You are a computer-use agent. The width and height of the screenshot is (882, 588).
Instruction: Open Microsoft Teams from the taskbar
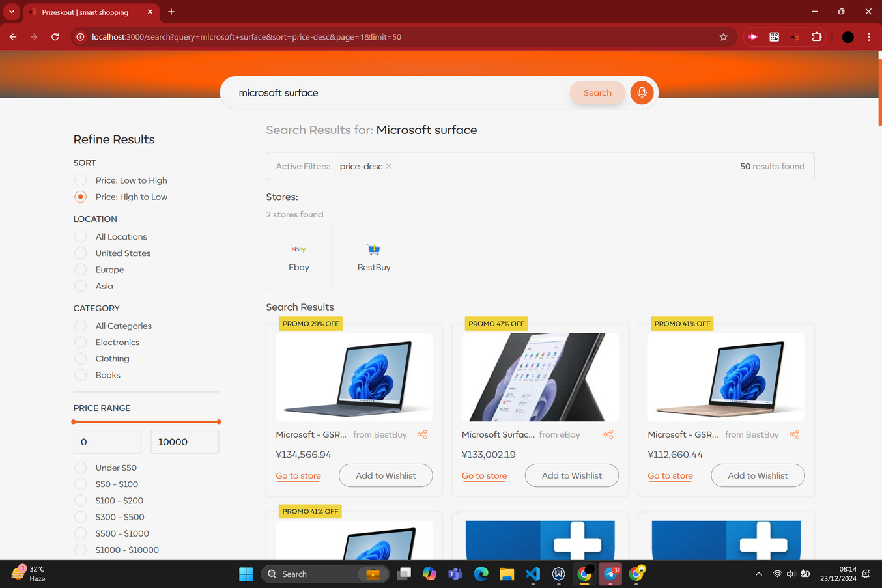[x=455, y=574]
